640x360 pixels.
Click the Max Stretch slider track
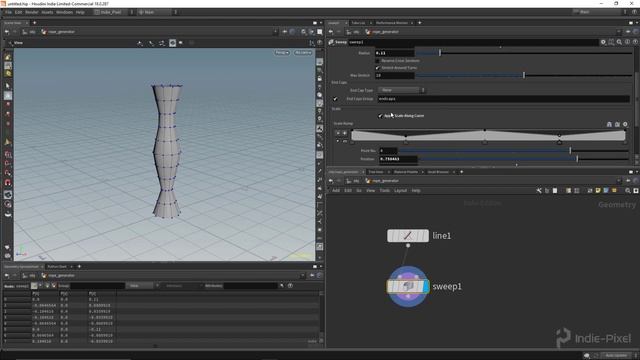[x=523, y=76]
